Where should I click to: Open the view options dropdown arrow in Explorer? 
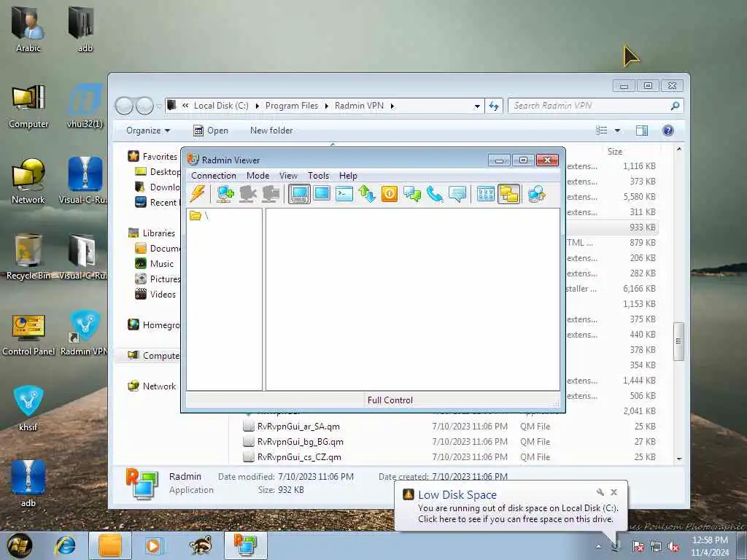coord(617,131)
